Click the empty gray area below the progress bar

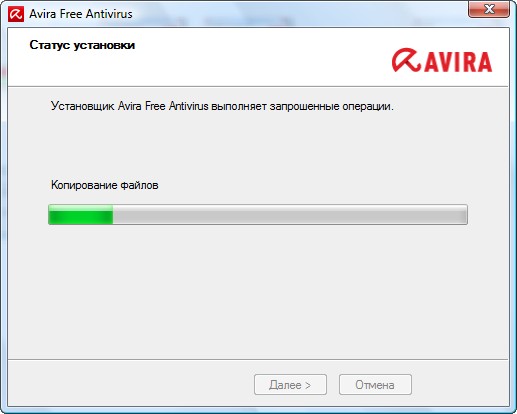coord(258,292)
